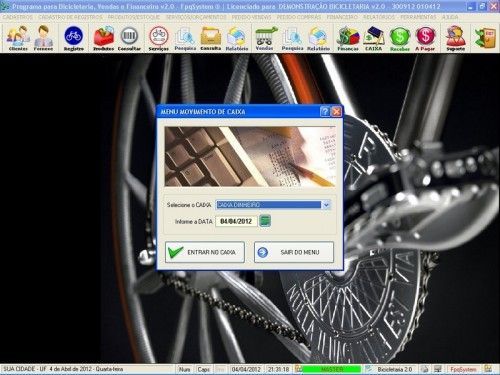Click the exit door icon in toolbar
Screen dimensions: 500x375
[485, 38]
